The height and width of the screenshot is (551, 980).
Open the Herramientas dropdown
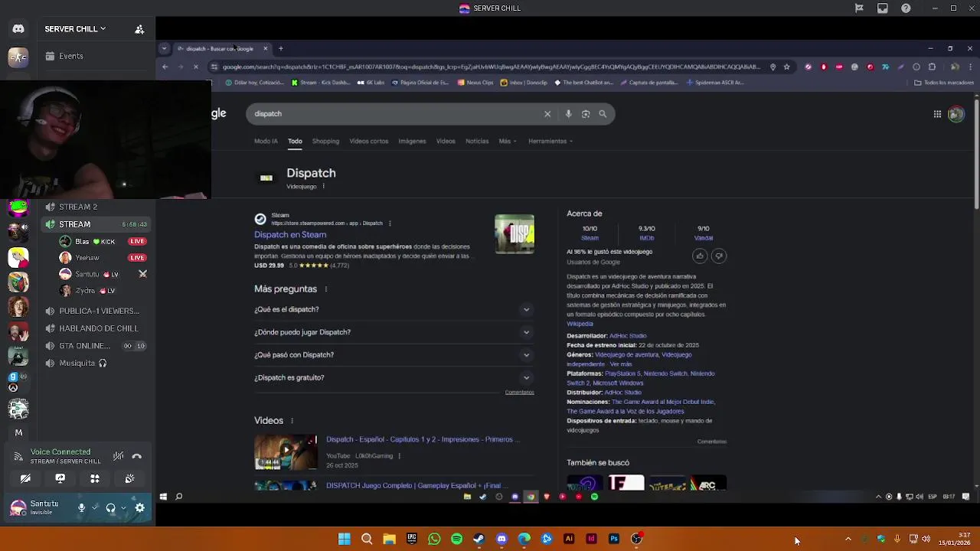[550, 141]
